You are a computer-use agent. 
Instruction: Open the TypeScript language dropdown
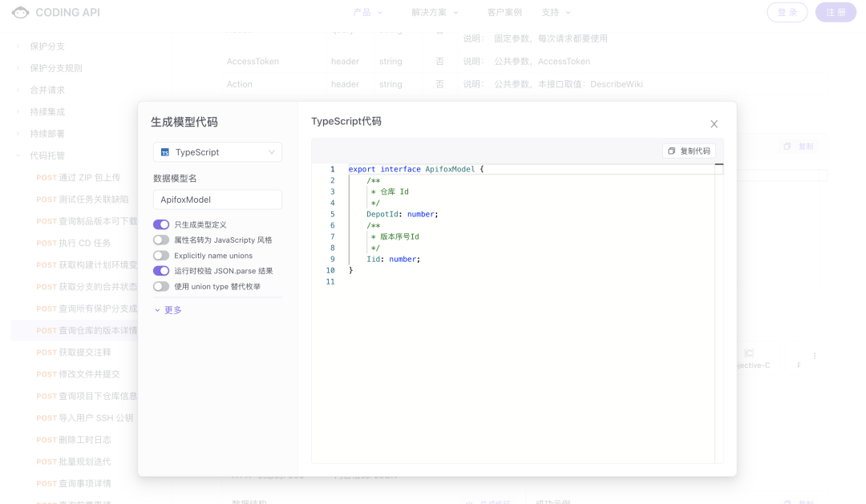point(217,152)
